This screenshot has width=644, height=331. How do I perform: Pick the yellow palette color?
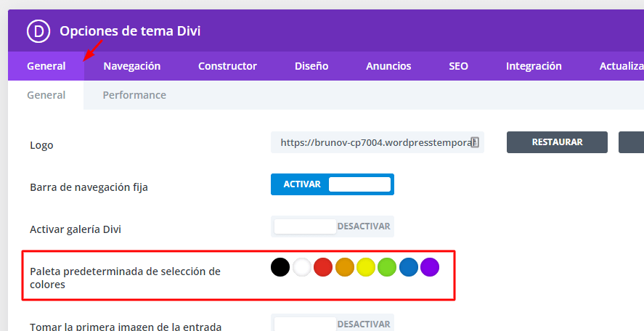tap(366, 267)
